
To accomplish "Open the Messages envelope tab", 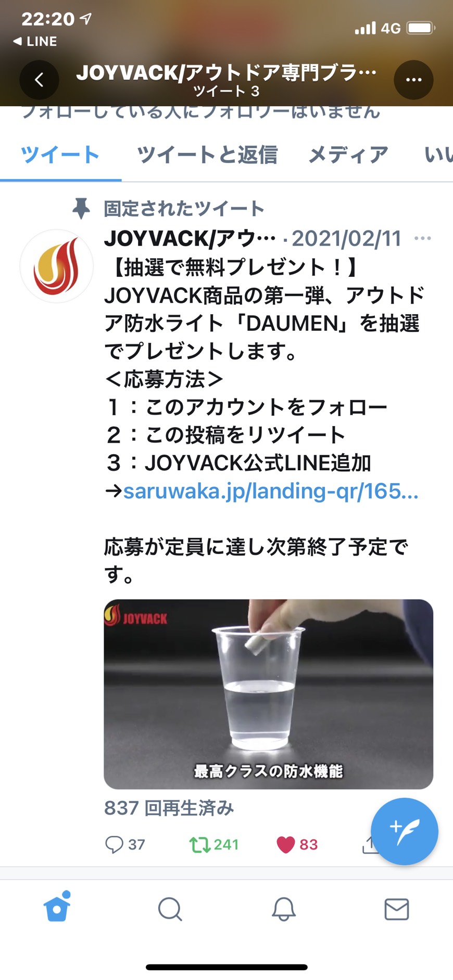I will pos(397,909).
